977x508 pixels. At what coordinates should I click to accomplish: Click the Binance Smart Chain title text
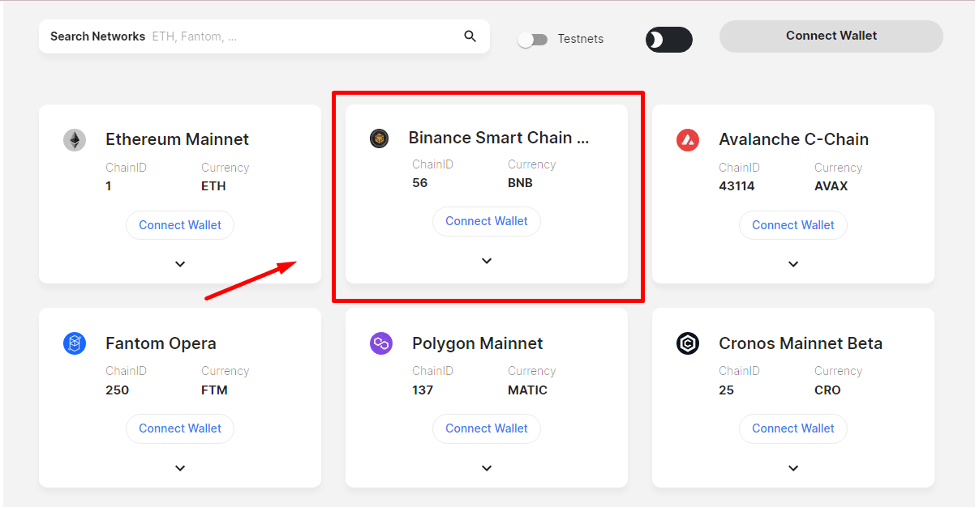pos(498,138)
